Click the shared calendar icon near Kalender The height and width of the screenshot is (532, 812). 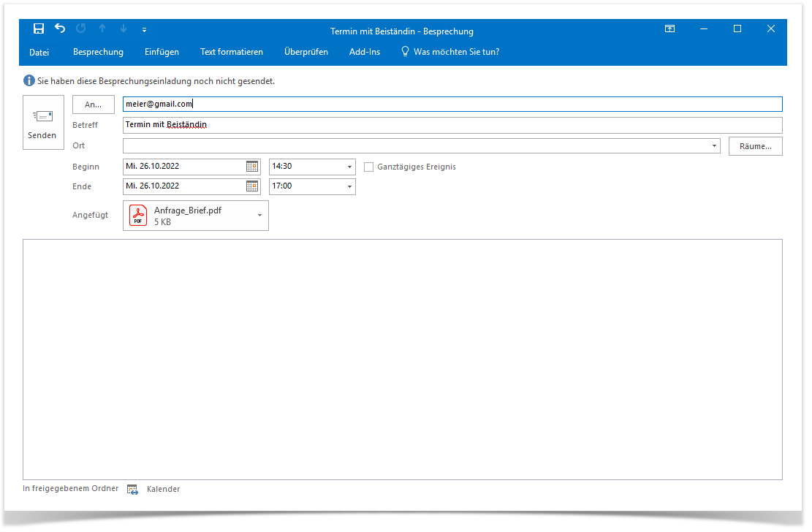click(132, 489)
